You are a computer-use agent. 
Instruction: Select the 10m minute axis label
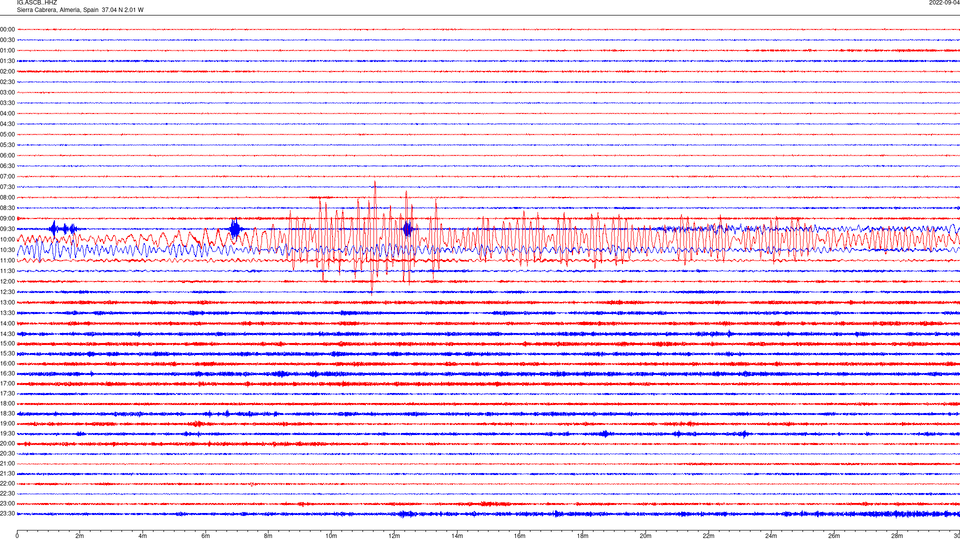tap(331, 536)
